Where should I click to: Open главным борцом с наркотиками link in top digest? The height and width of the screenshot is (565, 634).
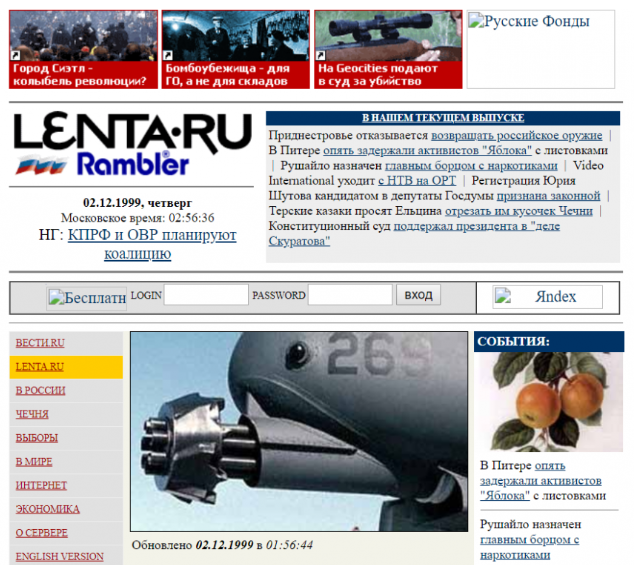pos(471,166)
